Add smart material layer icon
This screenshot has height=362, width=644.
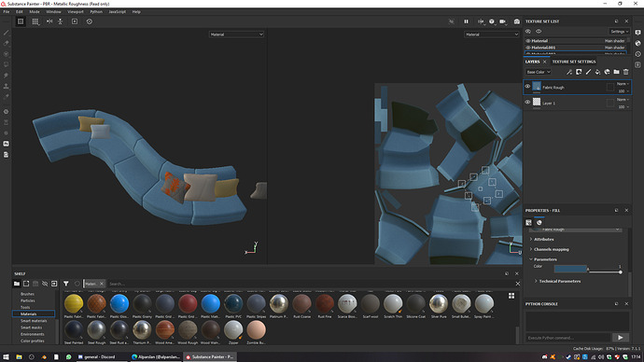point(607,72)
